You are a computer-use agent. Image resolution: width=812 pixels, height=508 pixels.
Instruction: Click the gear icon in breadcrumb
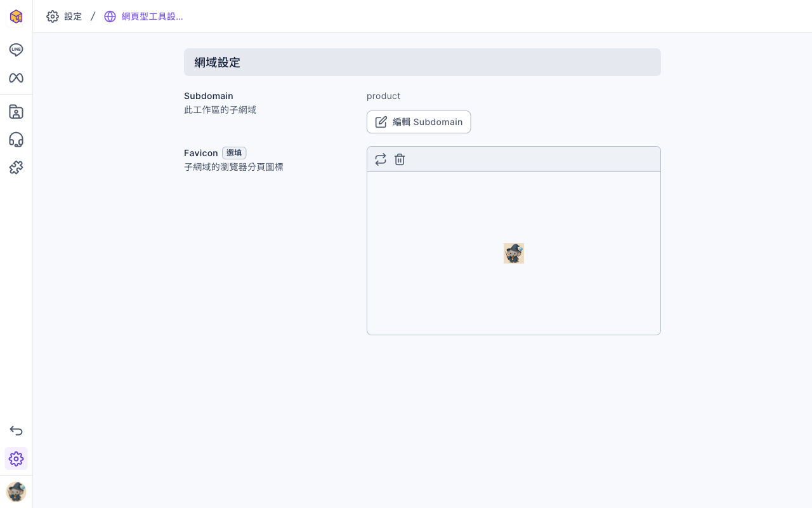53,17
